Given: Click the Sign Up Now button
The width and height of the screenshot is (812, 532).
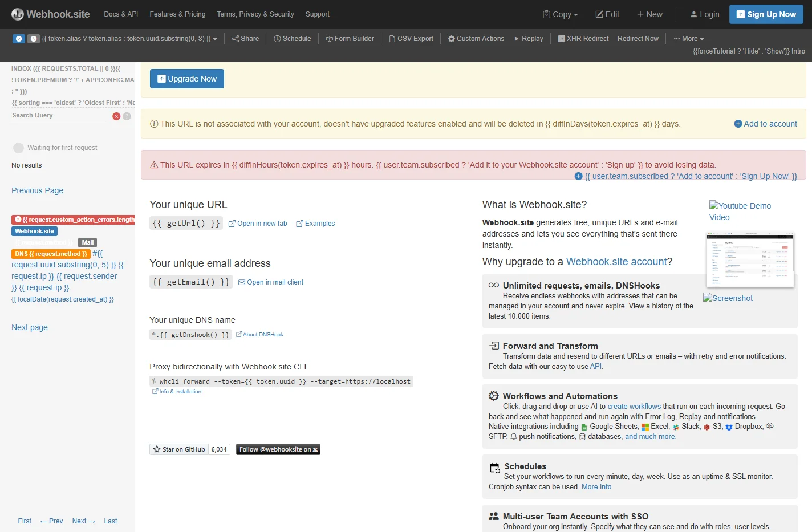Looking at the screenshot, I should click(766, 14).
